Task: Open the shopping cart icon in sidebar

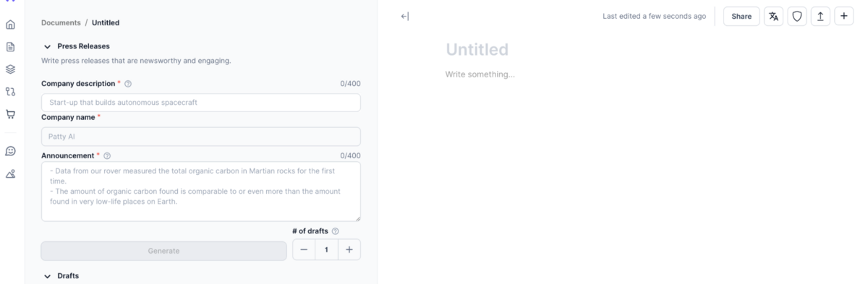Action: 10,114
